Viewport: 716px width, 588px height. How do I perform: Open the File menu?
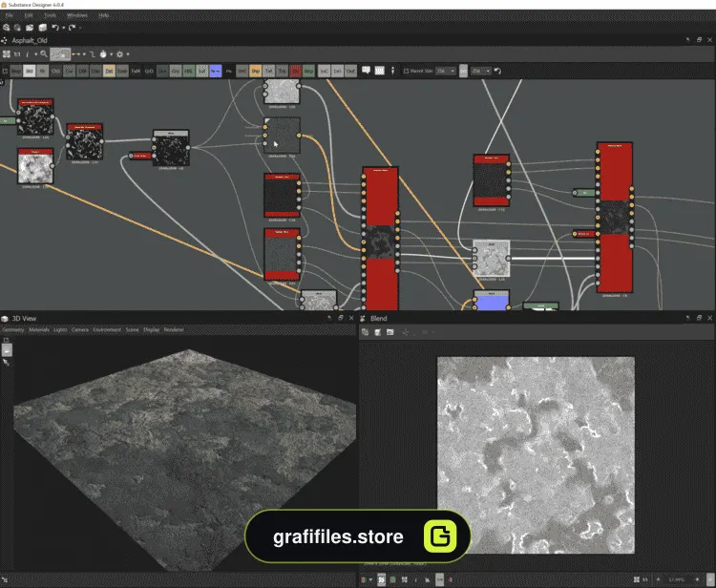coord(10,15)
